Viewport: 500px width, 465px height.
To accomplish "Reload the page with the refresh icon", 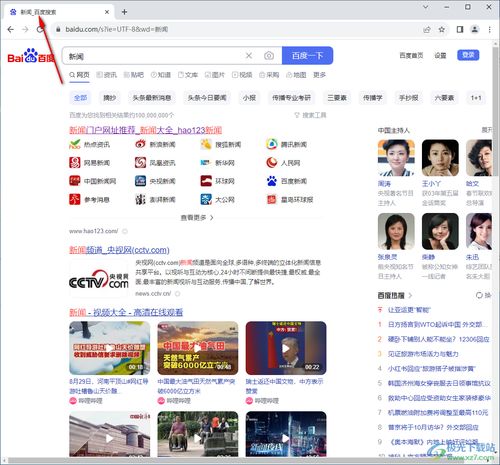I will coord(40,29).
